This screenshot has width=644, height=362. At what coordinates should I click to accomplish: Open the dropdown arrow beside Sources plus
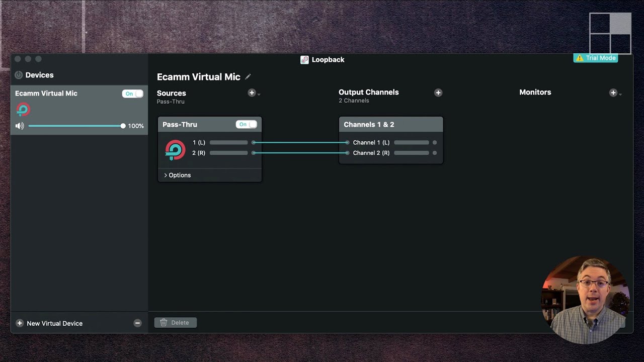[259, 94]
